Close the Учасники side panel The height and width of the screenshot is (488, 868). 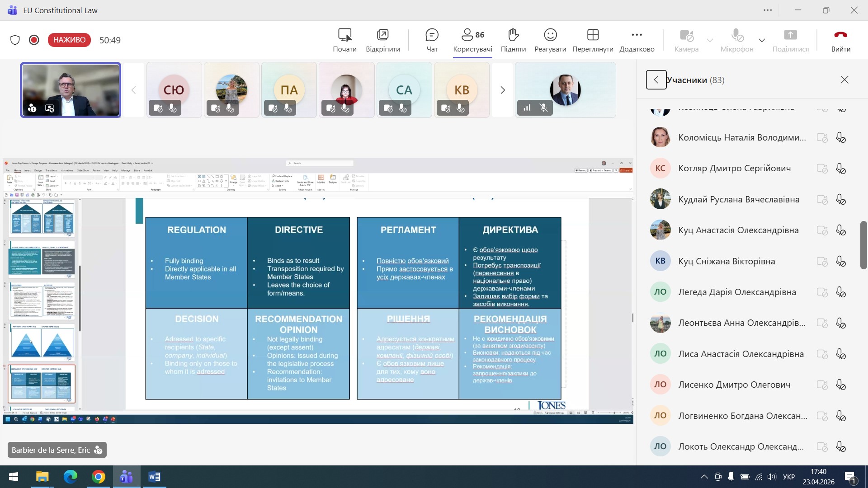(x=844, y=80)
